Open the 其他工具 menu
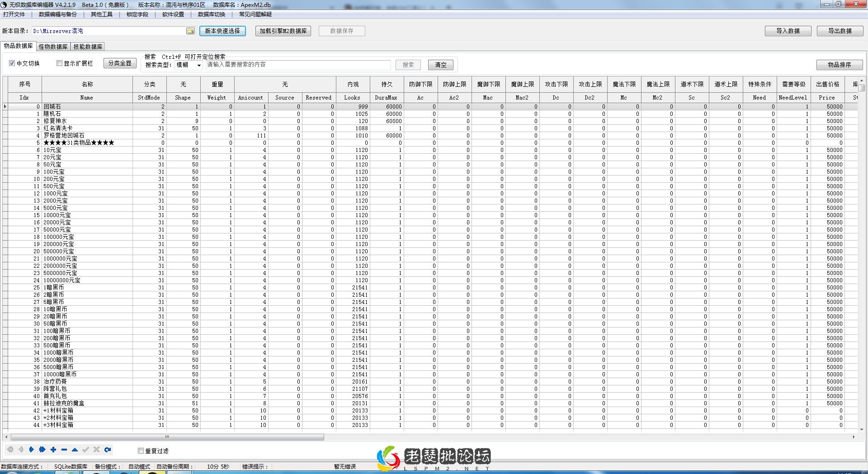 (101, 14)
